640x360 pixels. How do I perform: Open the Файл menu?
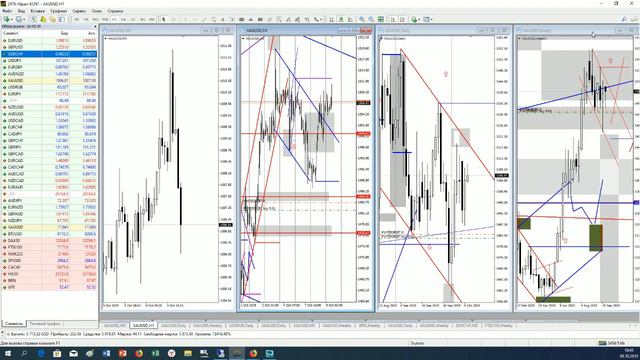pos(7,11)
